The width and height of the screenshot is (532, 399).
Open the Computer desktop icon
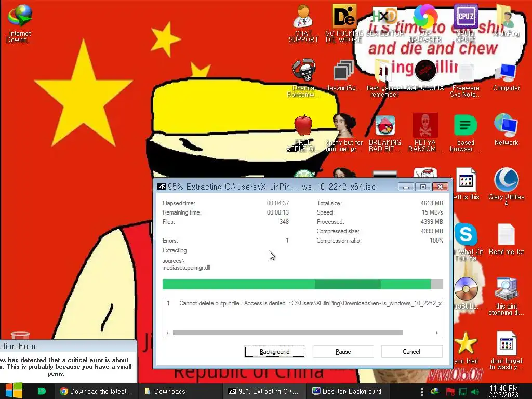pos(506,77)
